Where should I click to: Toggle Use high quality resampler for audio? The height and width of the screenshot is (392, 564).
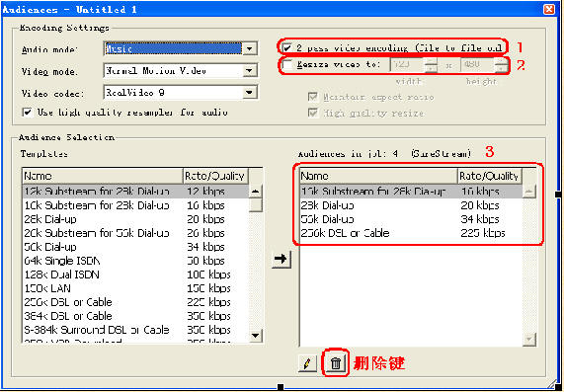coord(28,113)
